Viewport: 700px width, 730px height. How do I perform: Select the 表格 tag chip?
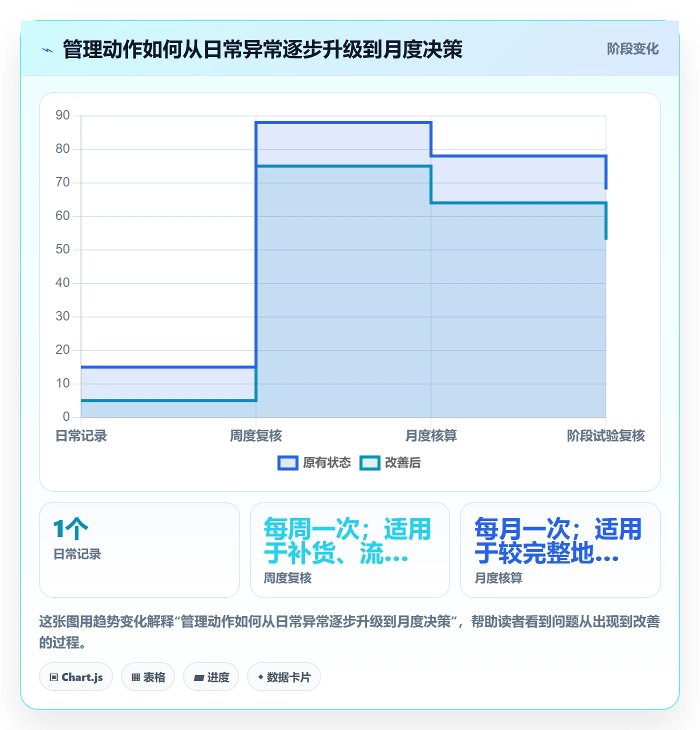tap(148, 677)
